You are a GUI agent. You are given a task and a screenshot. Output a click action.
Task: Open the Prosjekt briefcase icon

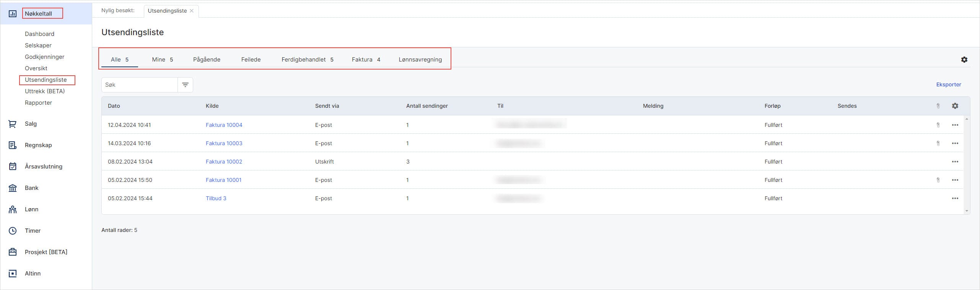coord(12,252)
